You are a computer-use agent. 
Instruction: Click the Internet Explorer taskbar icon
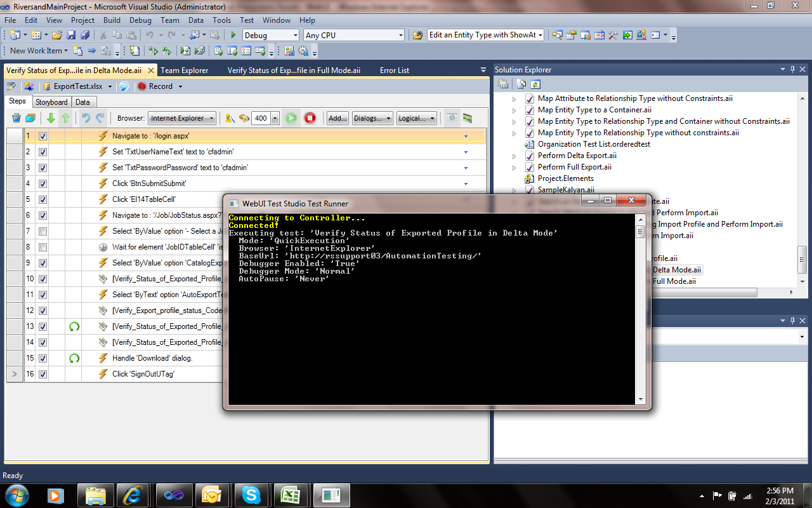(x=134, y=495)
